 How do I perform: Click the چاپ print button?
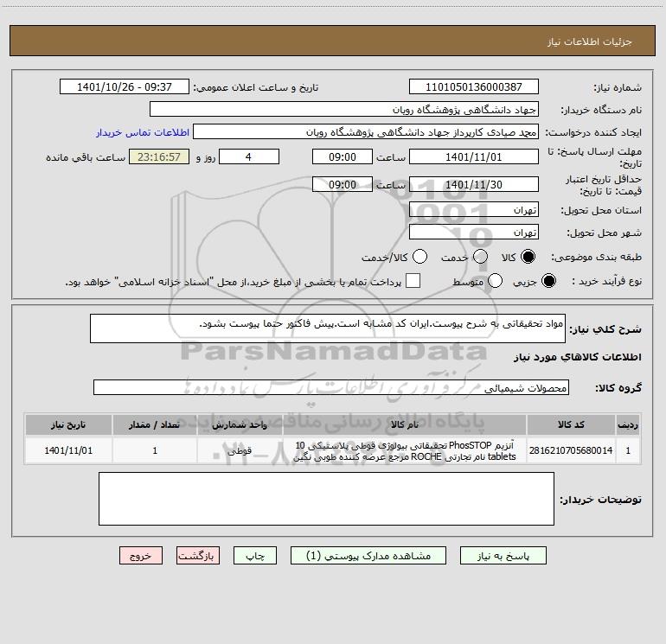click(255, 556)
